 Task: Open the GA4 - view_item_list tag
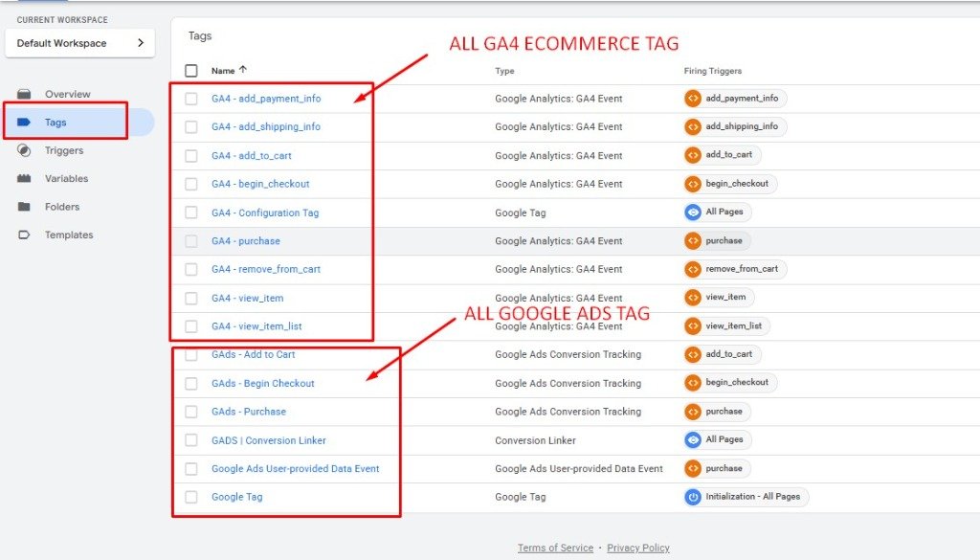click(x=256, y=326)
